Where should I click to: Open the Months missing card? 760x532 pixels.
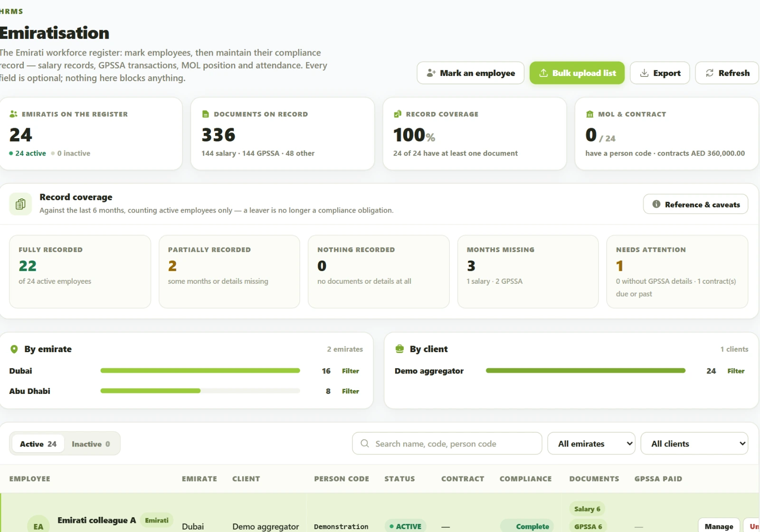[528, 271]
